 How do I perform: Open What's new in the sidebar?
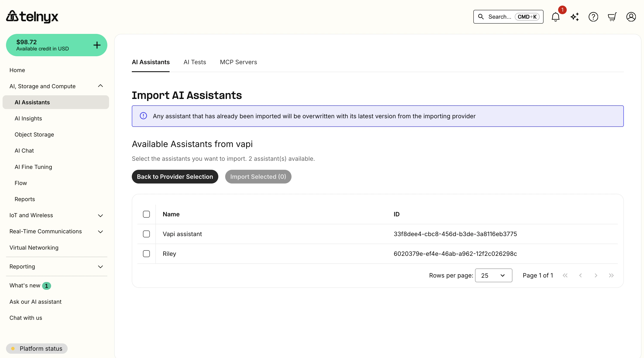tap(24, 285)
